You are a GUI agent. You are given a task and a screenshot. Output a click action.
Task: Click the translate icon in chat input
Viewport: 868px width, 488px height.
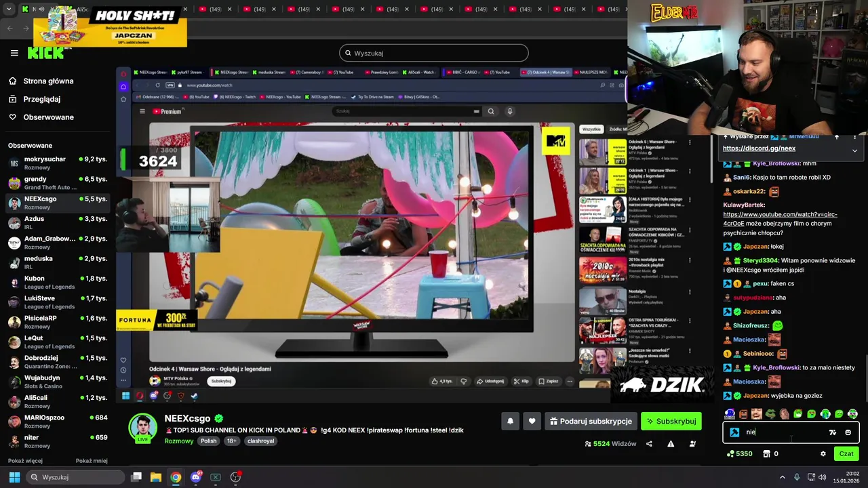tap(833, 432)
